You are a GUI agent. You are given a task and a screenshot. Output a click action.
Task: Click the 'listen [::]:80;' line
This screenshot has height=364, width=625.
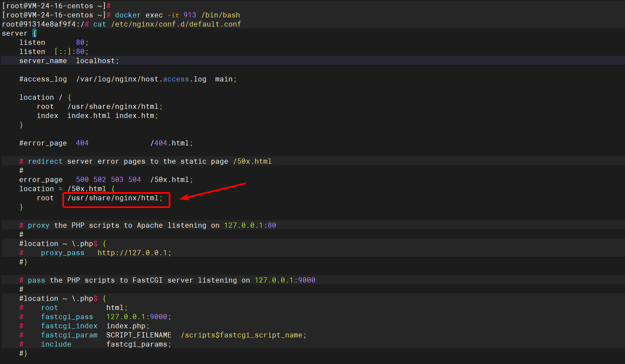pyautogui.click(x=54, y=52)
